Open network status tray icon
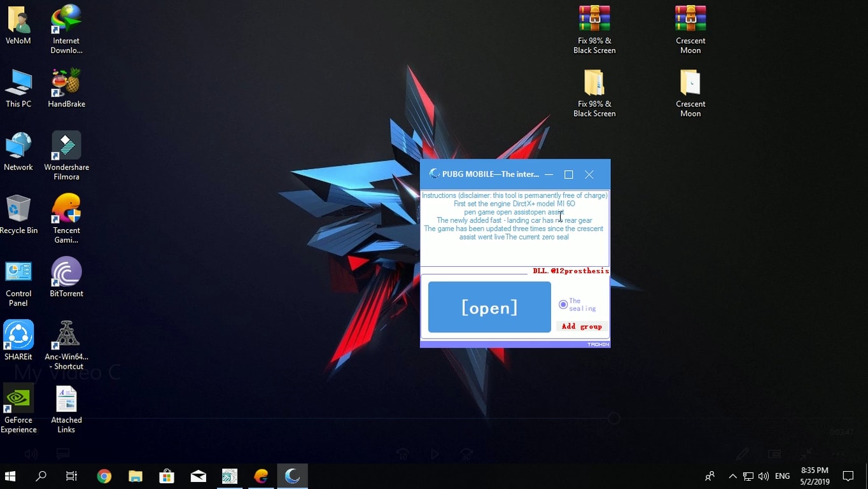Image resolution: width=868 pixels, height=489 pixels. click(748, 476)
